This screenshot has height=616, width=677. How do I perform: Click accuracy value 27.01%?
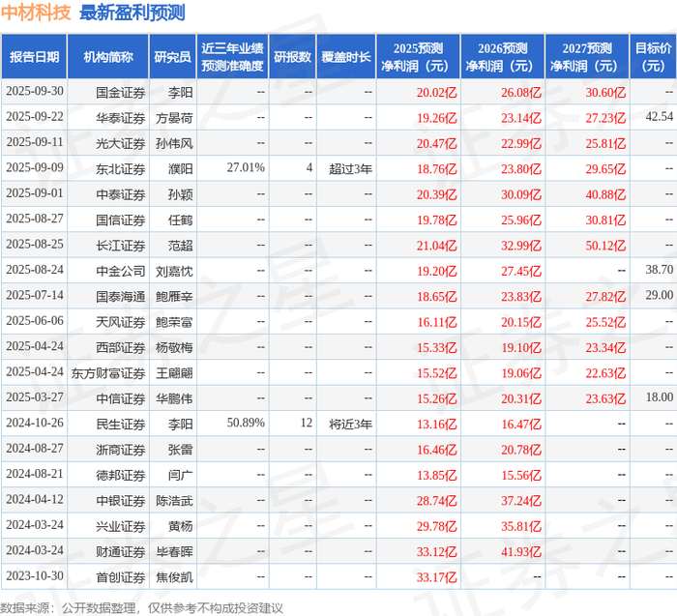(x=246, y=167)
